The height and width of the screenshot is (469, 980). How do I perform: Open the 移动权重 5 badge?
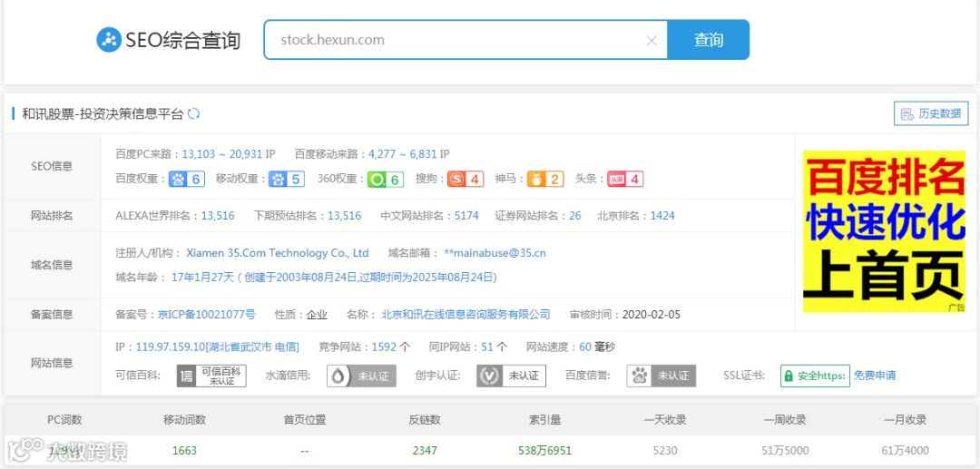287,180
